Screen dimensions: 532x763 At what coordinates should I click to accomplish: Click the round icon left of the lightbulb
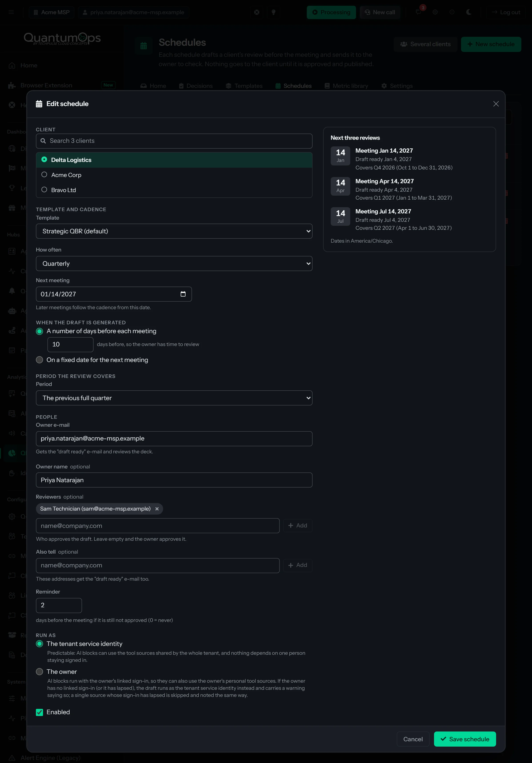[x=257, y=12]
